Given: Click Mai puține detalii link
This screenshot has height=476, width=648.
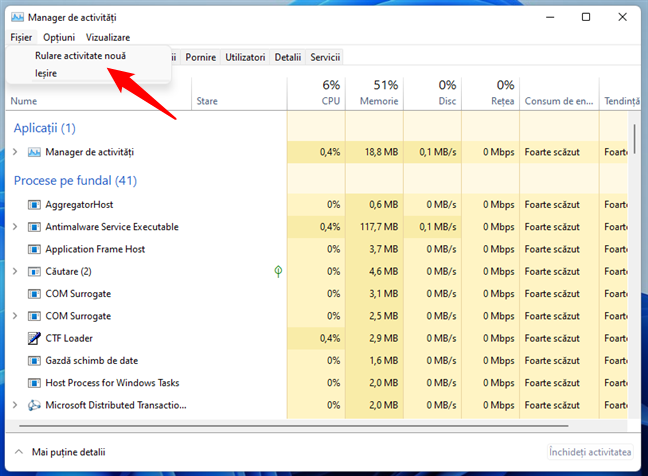Looking at the screenshot, I should pyautogui.click(x=69, y=452).
